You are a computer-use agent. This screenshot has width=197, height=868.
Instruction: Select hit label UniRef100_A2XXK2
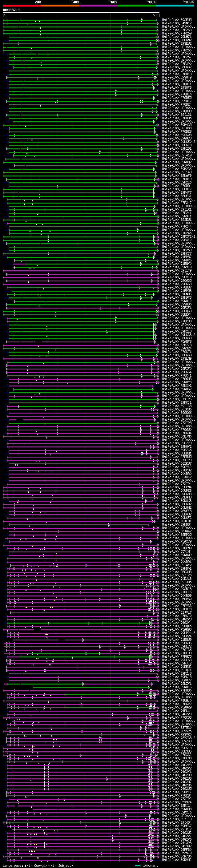[x=177, y=477]
